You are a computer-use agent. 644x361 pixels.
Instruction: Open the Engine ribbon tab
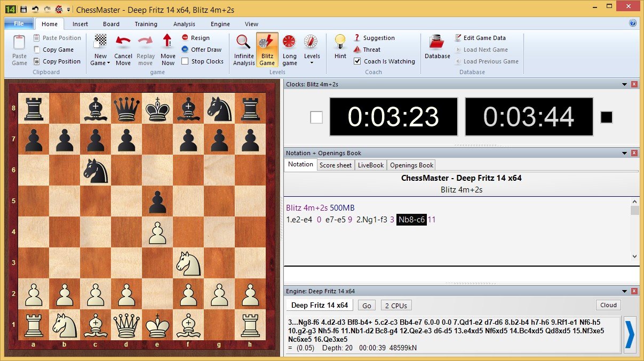point(220,24)
